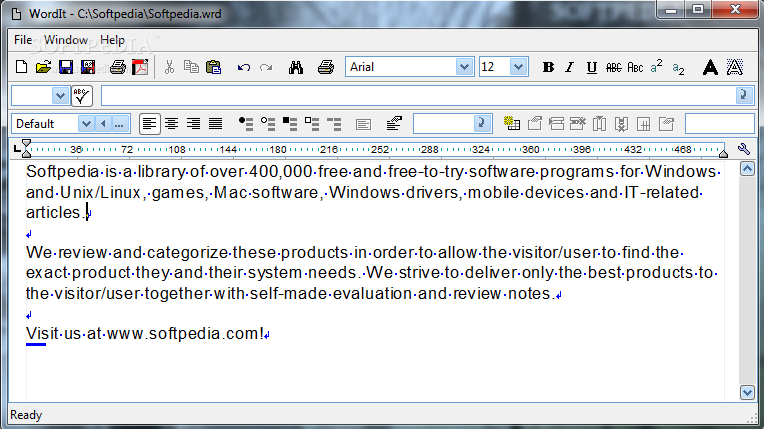Click arrow button in small toolbar field
Image resolution: width=764 pixels, height=429 pixels.
[x=481, y=123]
